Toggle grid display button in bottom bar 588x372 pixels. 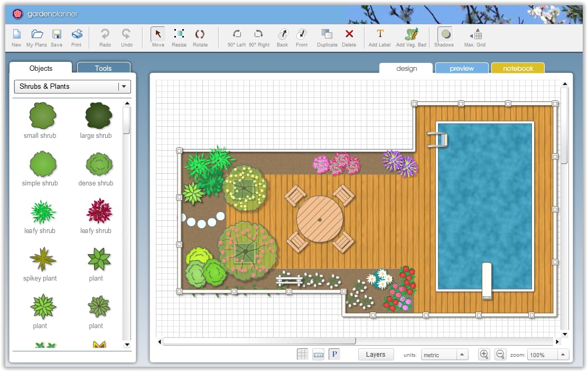[303, 355]
